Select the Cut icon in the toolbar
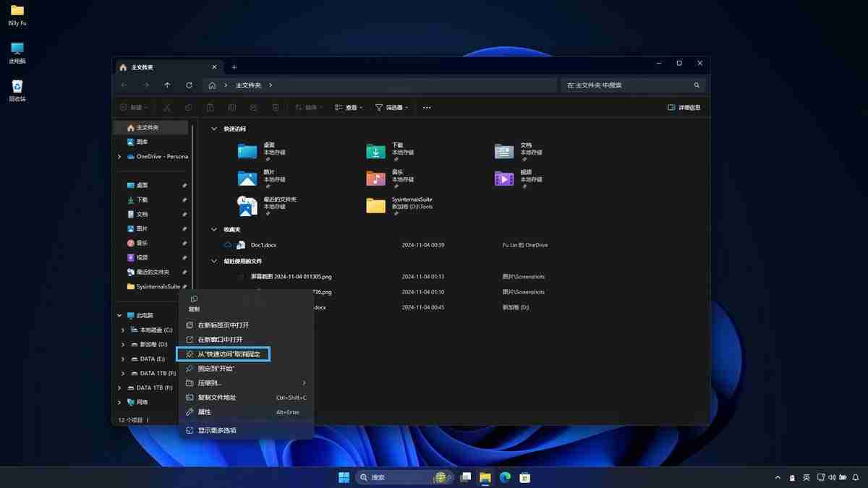Screen dimensions: 868x488 (x=167, y=107)
